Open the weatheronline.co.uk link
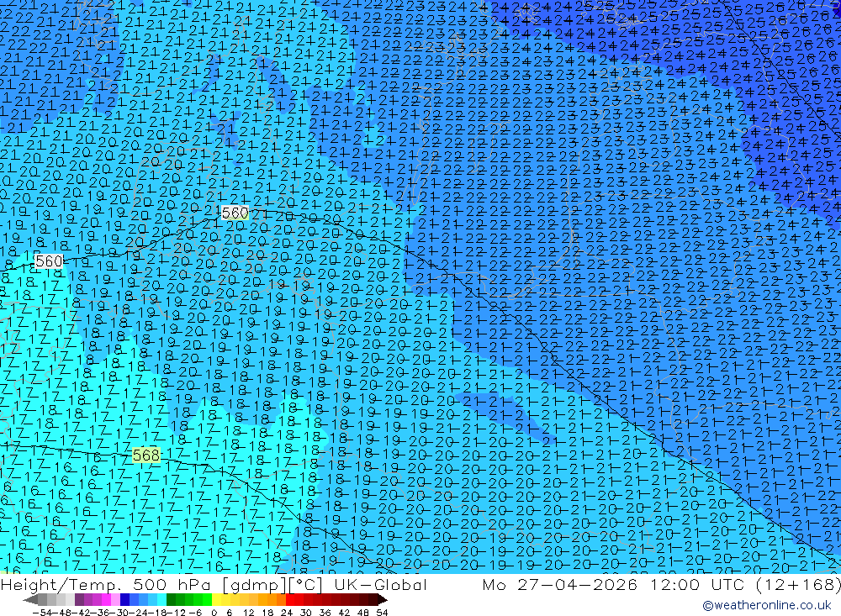Viewport: 841px width, 616px height. pyautogui.click(x=766, y=605)
